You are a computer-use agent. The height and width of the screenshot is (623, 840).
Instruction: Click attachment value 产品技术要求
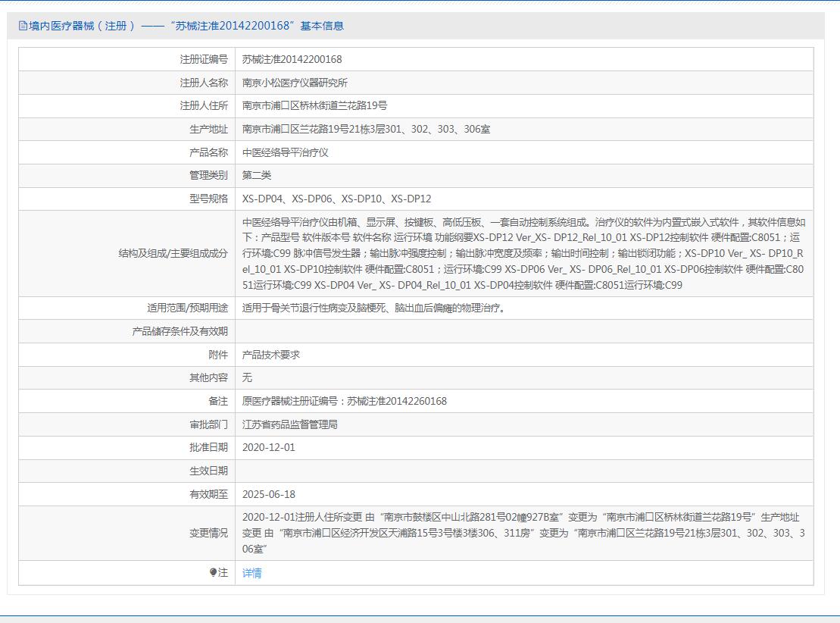click(x=271, y=355)
